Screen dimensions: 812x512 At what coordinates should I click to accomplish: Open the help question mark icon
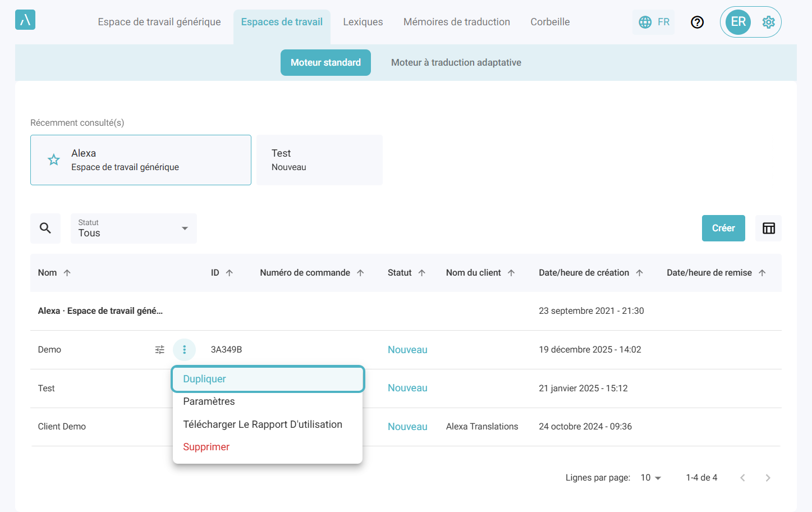point(697,22)
